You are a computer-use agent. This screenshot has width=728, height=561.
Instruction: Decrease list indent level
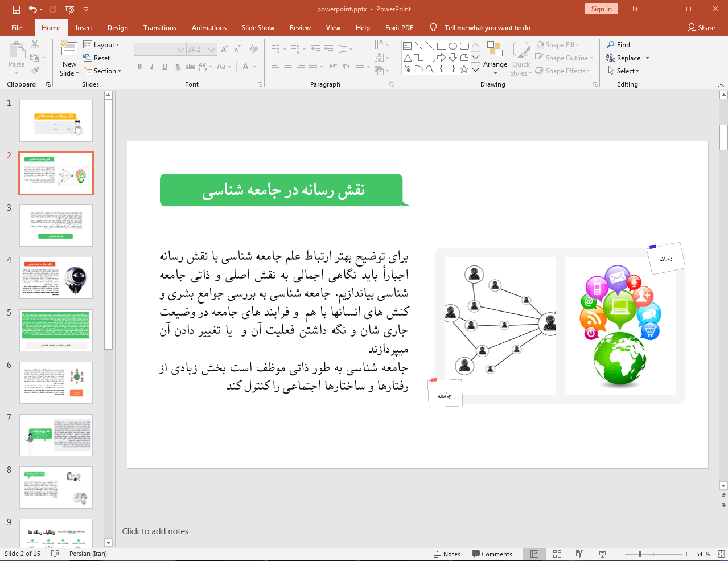(x=316, y=49)
